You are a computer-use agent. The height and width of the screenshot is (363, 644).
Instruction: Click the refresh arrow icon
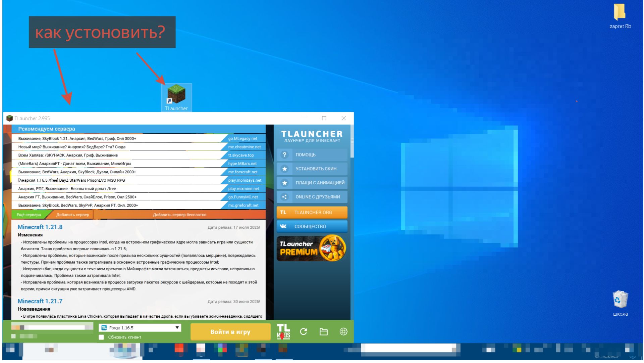pyautogui.click(x=304, y=332)
